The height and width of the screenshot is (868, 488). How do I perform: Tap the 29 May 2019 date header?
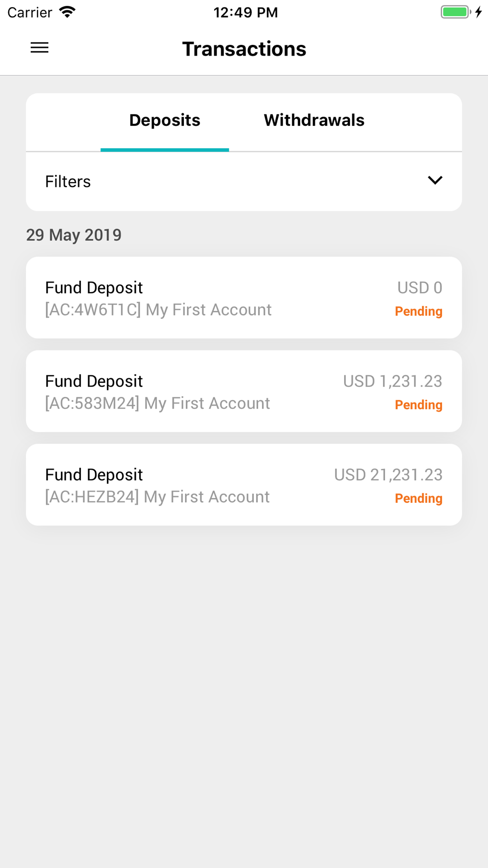(74, 235)
